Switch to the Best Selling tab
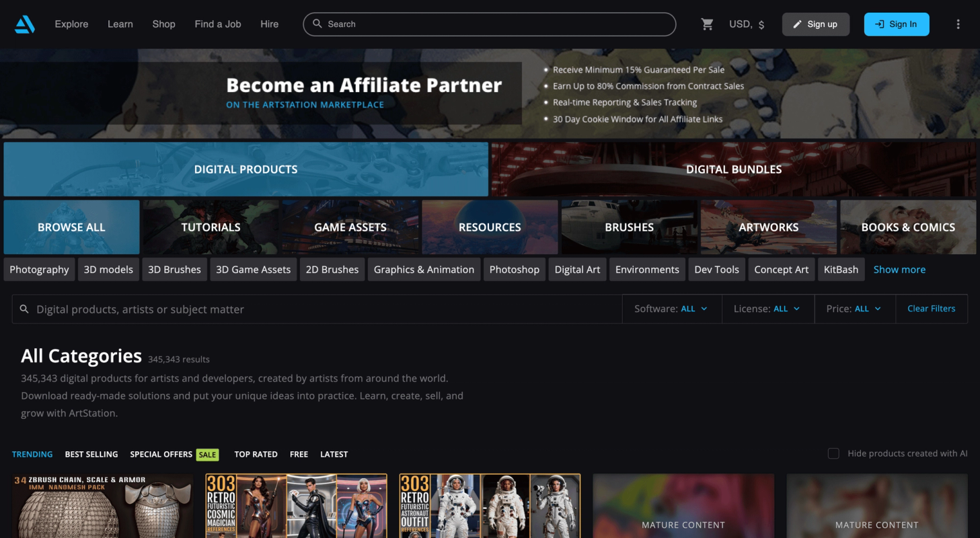Screen dimensions: 980x538 [91, 455]
